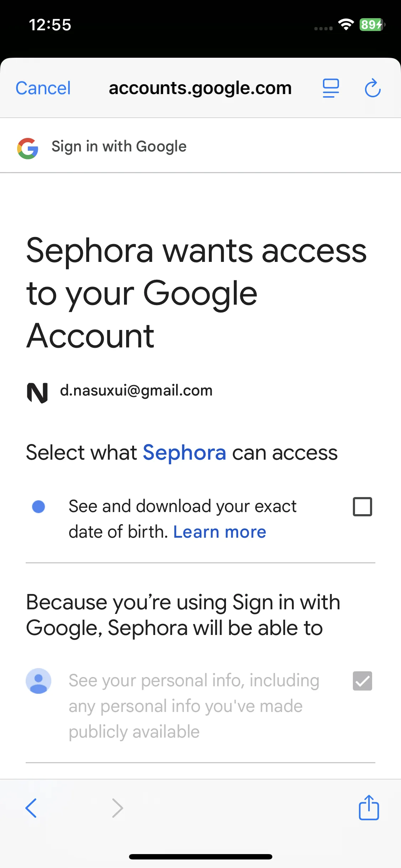
Task: Tap the accounts.google.com address
Action: tap(200, 88)
